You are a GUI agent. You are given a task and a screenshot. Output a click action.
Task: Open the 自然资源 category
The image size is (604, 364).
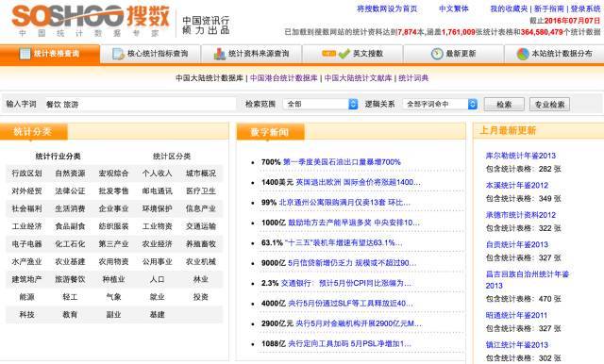(70, 174)
